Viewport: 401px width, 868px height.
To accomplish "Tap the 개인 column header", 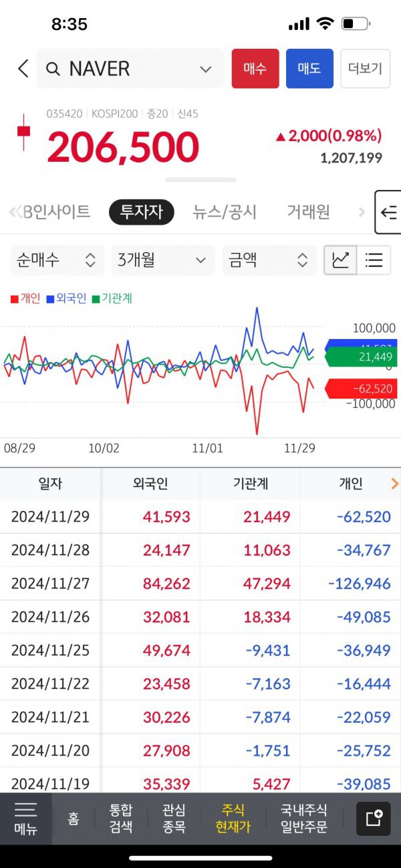I will [x=351, y=483].
